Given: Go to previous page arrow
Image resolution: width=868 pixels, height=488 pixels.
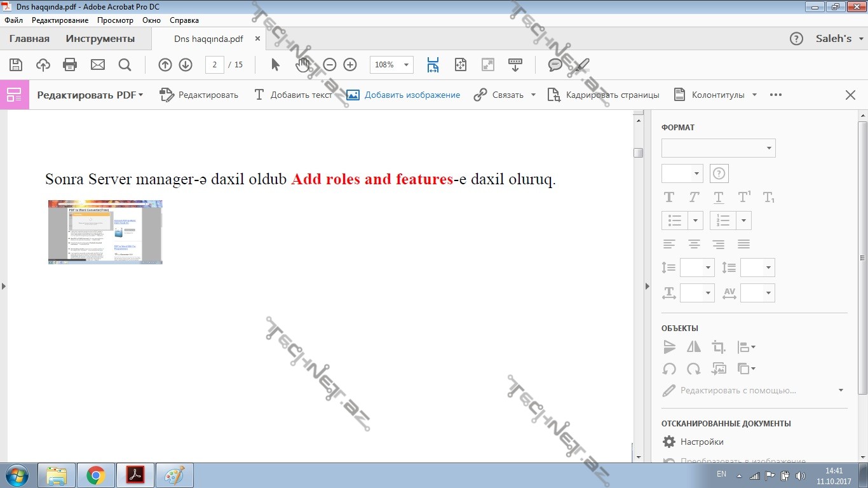Looking at the screenshot, I should click(x=165, y=65).
